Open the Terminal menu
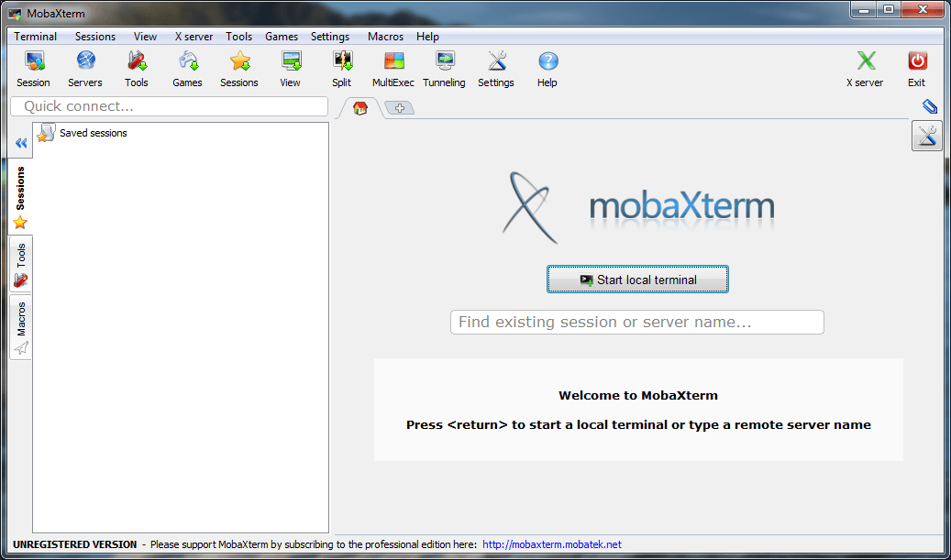The image size is (951, 560). click(35, 37)
